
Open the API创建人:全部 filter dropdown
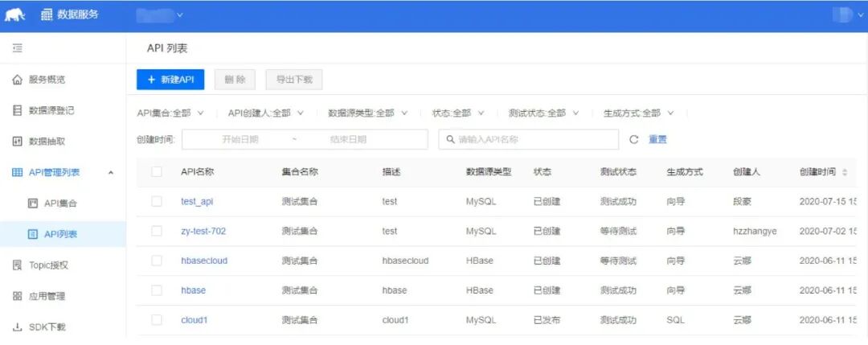(x=266, y=113)
